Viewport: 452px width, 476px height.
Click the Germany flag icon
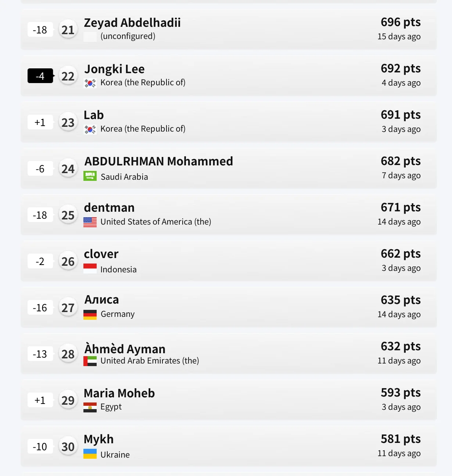[90, 315]
